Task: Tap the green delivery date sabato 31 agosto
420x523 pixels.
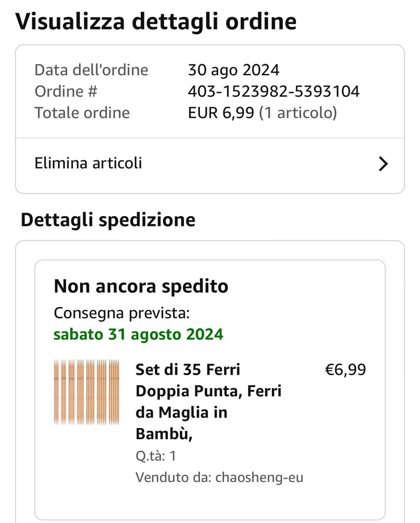Action: click(x=138, y=334)
